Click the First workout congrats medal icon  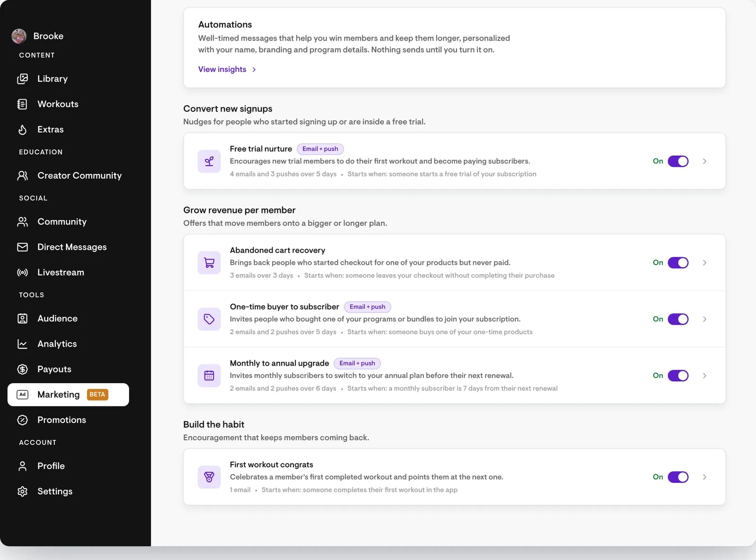click(x=209, y=477)
